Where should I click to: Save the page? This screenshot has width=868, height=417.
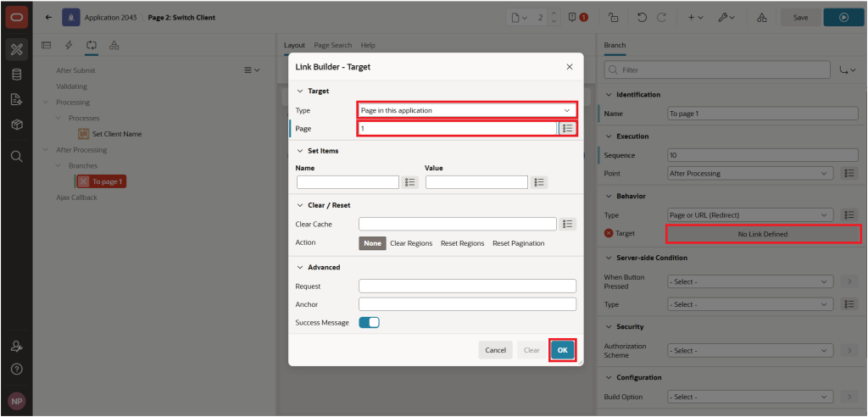tap(800, 17)
